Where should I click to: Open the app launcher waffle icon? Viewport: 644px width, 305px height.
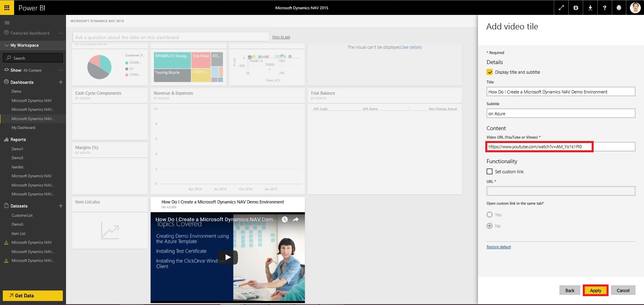click(x=7, y=8)
